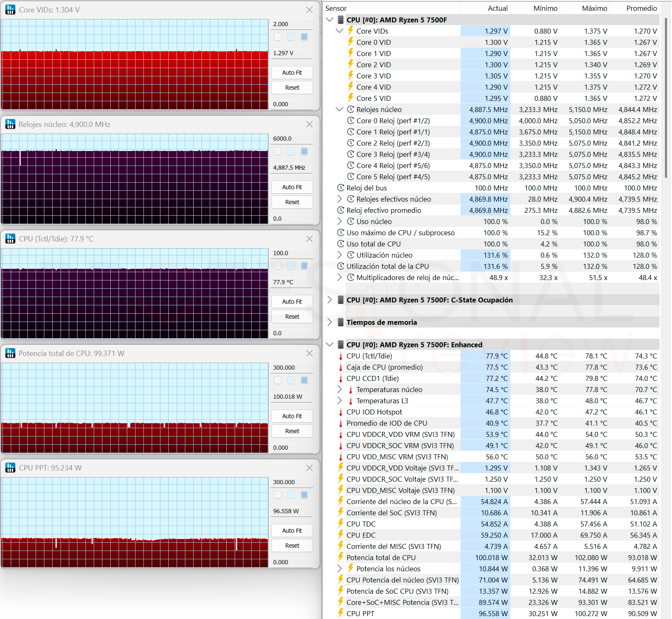Screen dimensions: 672x619
Task: Select light blue box in Core VIDs graph
Action: tap(291, 37)
